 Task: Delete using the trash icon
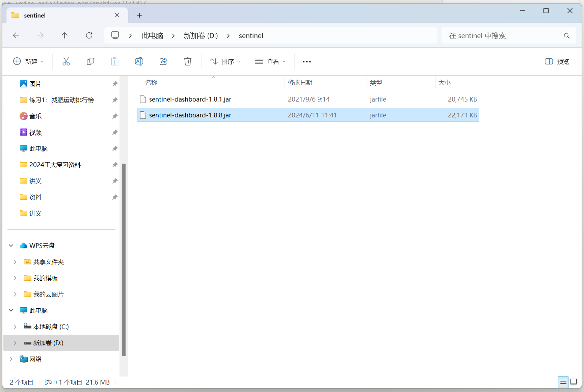pyautogui.click(x=188, y=61)
